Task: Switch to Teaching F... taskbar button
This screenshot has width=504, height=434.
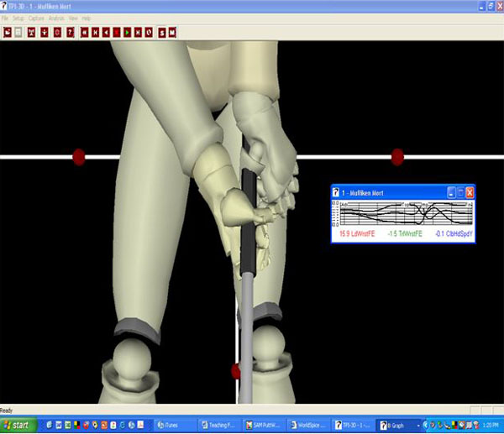Action: point(219,425)
